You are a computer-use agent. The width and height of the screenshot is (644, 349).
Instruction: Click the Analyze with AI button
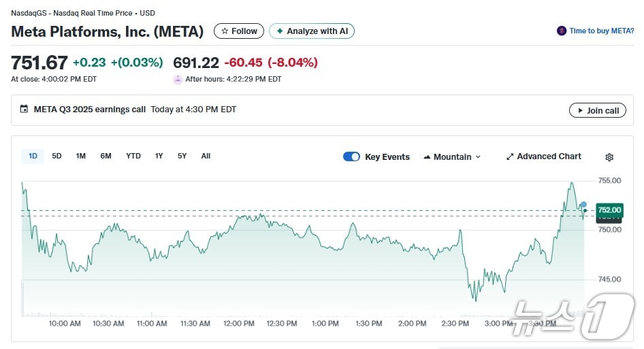tap(312, 31)
